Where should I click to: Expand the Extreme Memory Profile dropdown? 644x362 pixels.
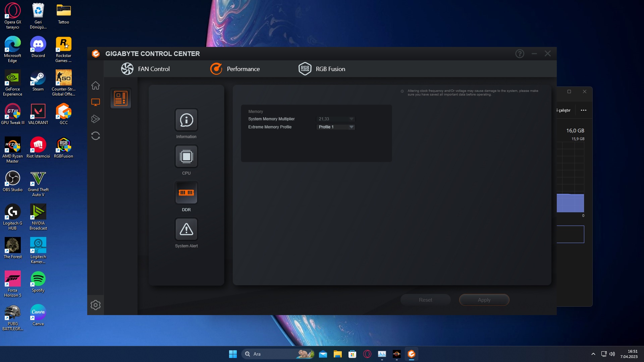pyautogui.click(x=336, y=127)
